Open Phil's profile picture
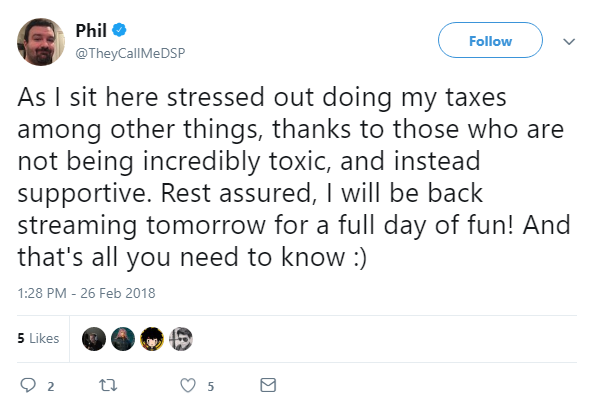Viewport: 596px width, 417px height. click(41, 42)
